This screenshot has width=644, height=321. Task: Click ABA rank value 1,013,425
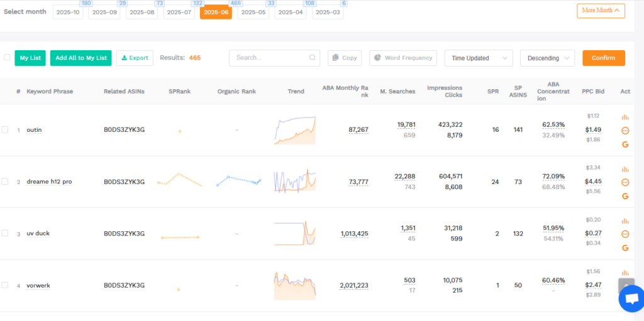[x=355, y=234]
